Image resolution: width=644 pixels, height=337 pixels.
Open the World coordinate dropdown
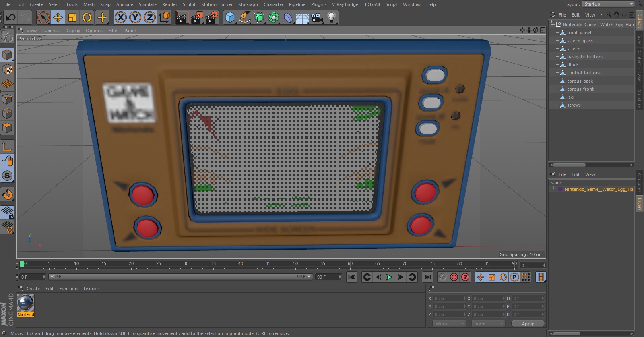tap(449, 323)
